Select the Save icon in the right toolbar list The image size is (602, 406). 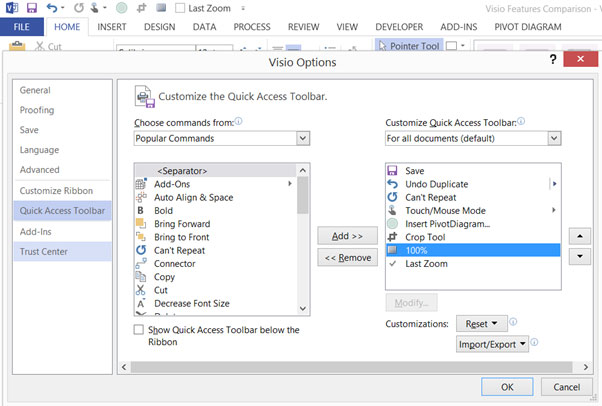click(392, 171)
